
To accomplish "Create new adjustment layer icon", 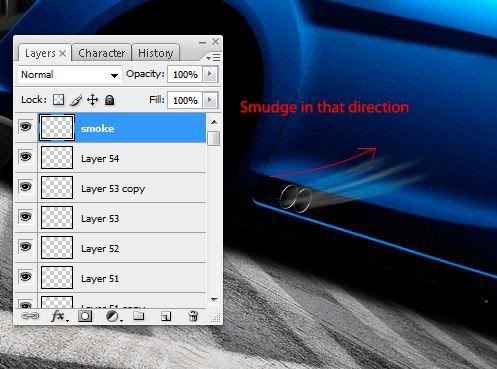I will point(113,316).
